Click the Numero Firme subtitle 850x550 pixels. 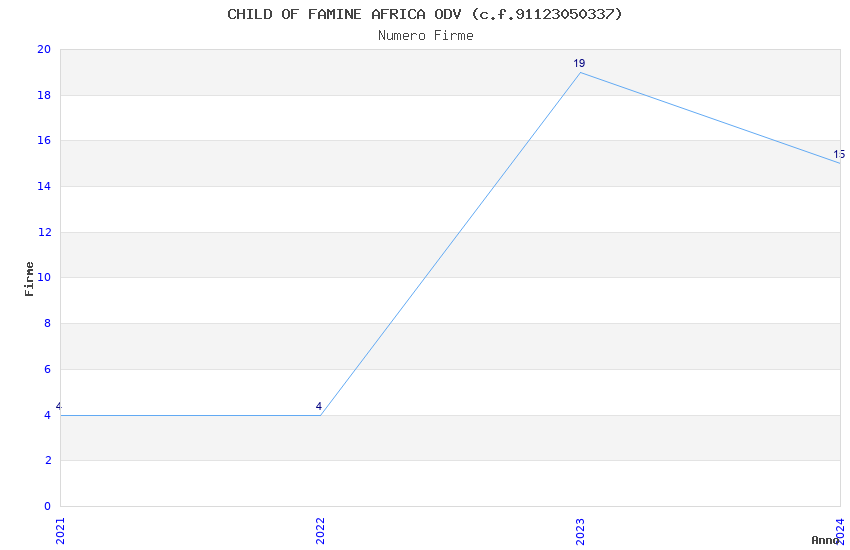pyautogui.click(x=425, y=36)
